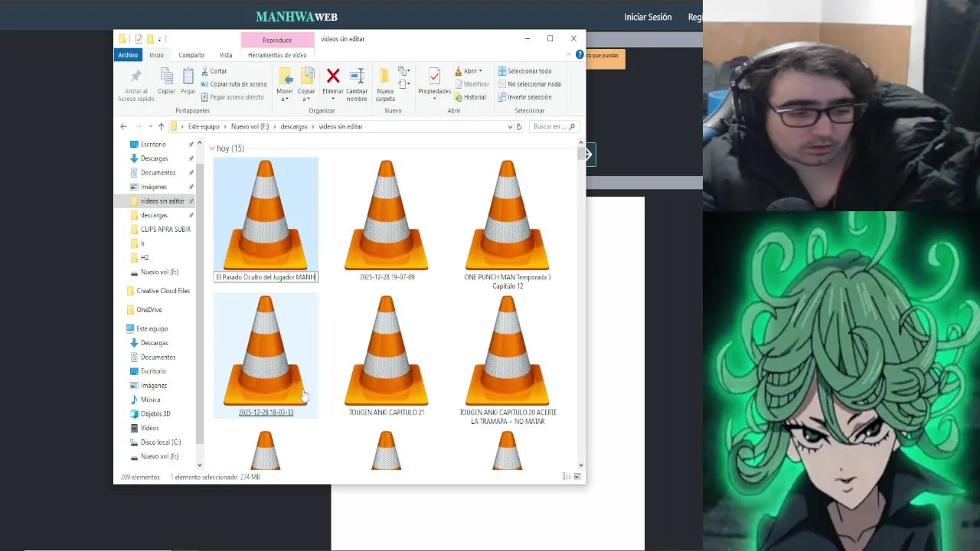Select CLIPS APRA SUBIR folder
Viewport: 980px width, 551px height.
coord(165,230)
